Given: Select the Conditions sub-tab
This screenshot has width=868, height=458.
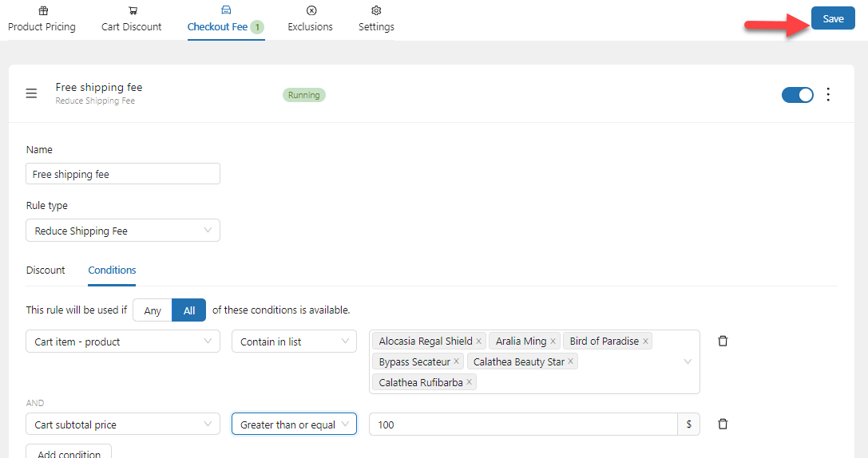Looking at the screenshot, I should (112, 270).
